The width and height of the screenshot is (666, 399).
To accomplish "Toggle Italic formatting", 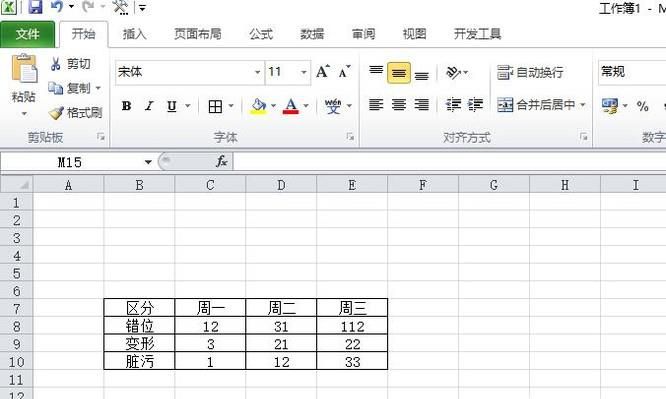I will [x=149, y=106].
